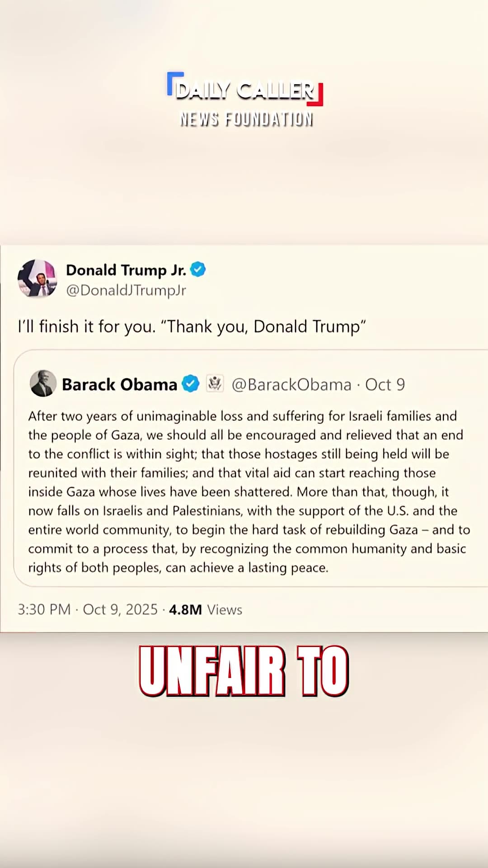Open the quoted Obama tweet body text

coord(249,492)
